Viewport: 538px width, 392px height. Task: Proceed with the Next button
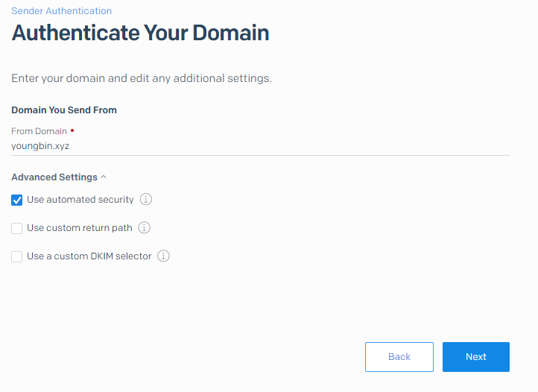[x=475, y=357]
